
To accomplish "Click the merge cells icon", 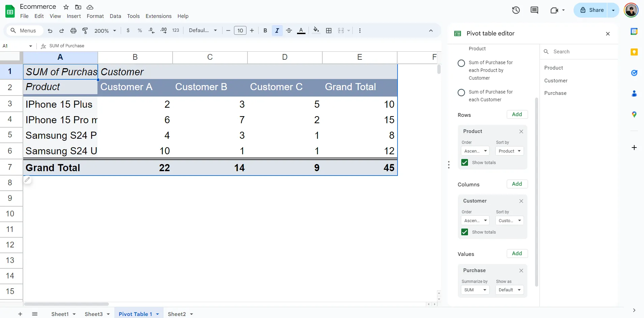I will click(341, 30).
